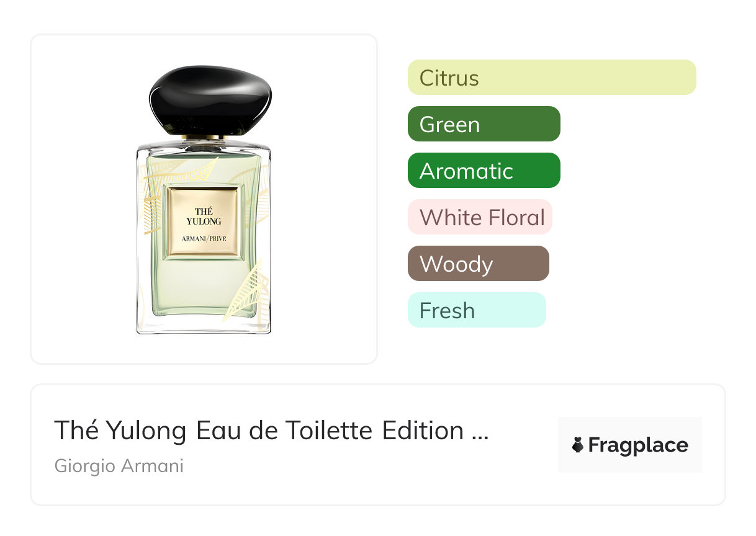Click the White Floral accord tag

[480, 217]
